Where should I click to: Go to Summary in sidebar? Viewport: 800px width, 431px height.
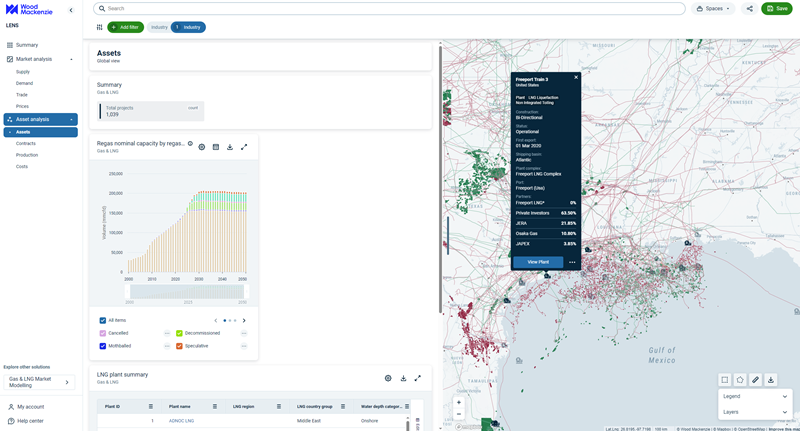pos(27,45)
